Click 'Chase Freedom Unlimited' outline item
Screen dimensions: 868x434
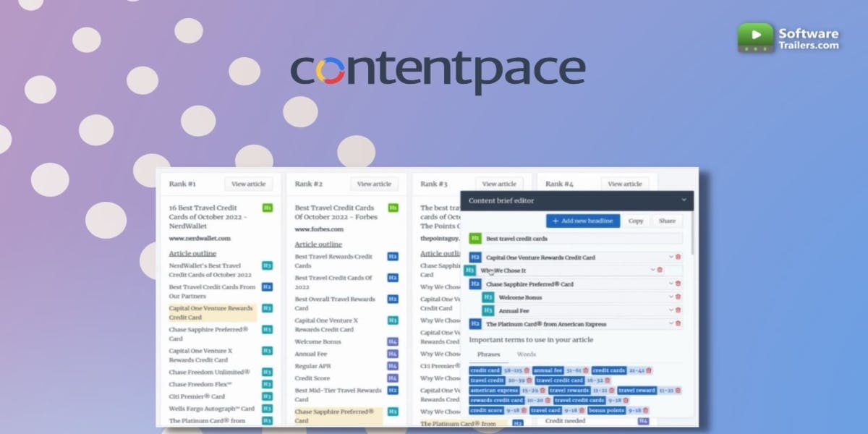click(x=210, y=372)
